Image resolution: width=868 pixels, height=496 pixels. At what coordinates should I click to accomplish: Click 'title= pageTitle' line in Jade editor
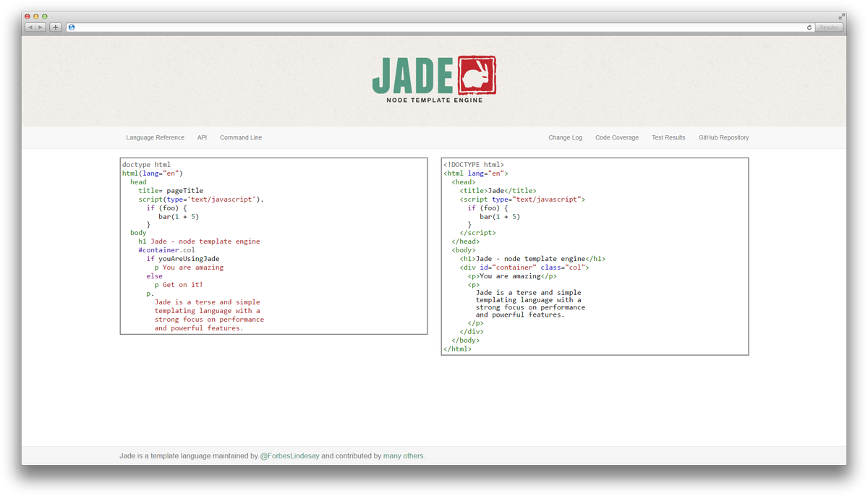pyautogui.click(x=171, y=191)
